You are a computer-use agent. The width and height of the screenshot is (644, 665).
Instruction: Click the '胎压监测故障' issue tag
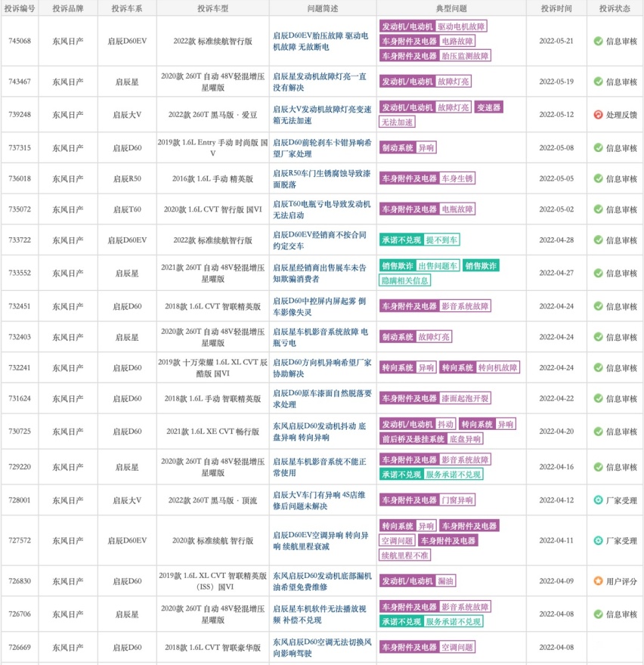(465, 56)
